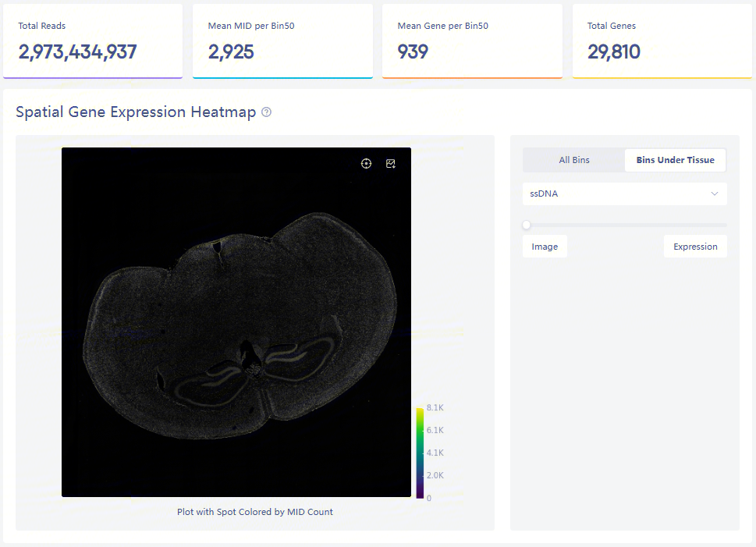
Task: Select the Mean MID per Bin50 card
Action: click(x=282, y=41)
